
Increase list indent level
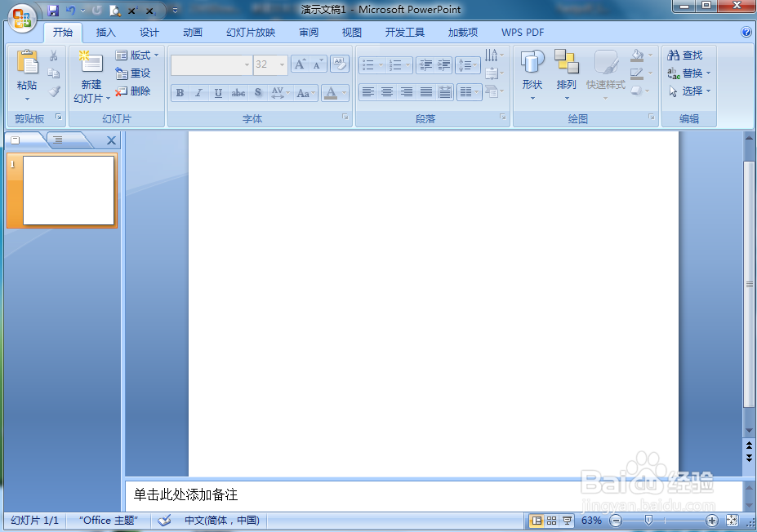(443, 64)
